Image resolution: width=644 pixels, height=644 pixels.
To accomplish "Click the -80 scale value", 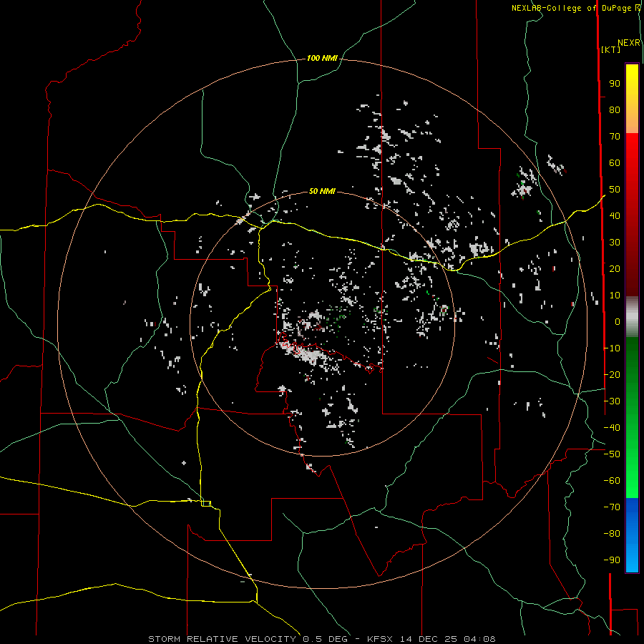I will point(612,534).
